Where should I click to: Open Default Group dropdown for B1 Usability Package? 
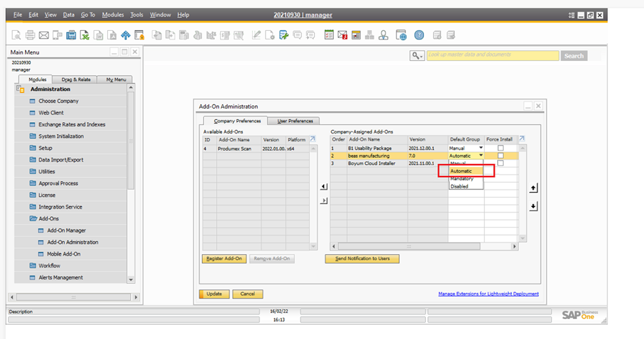[481, 148]
